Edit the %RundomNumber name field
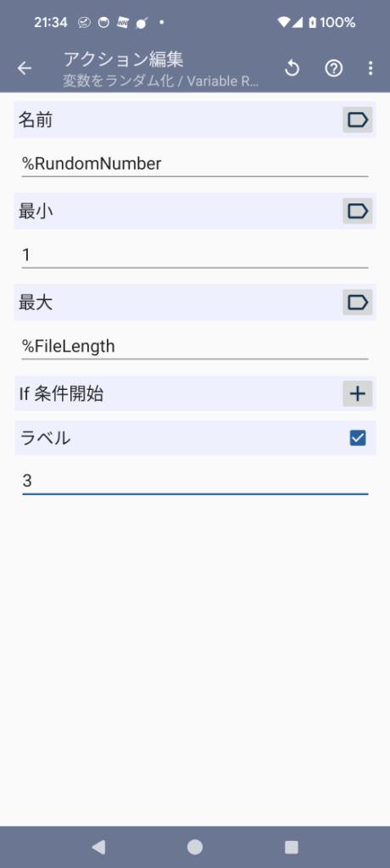The width and height of the screenshot is (390, 868). pos(195,164)
